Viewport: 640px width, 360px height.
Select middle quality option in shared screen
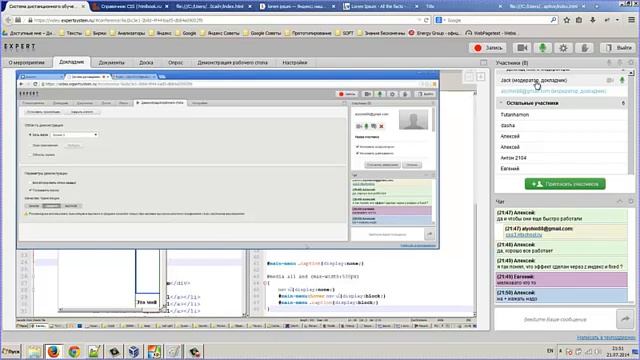tap(51, 206)
